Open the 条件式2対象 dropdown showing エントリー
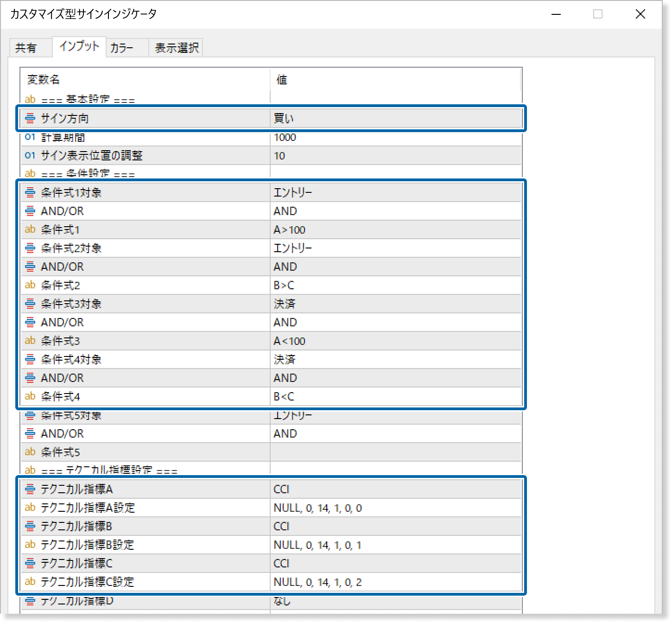Viewport: 672px width, 623px height. tap(394, 248)
